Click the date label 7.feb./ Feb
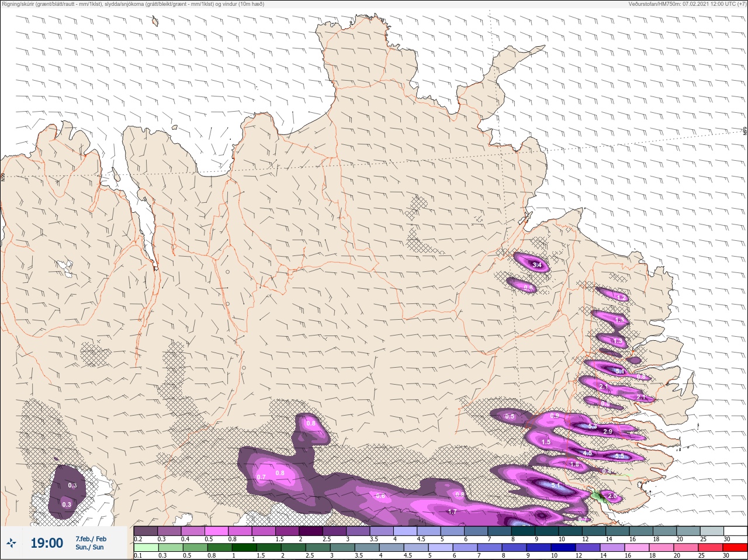The width and height of the screenshot is (748, 560). coord(91,538)
